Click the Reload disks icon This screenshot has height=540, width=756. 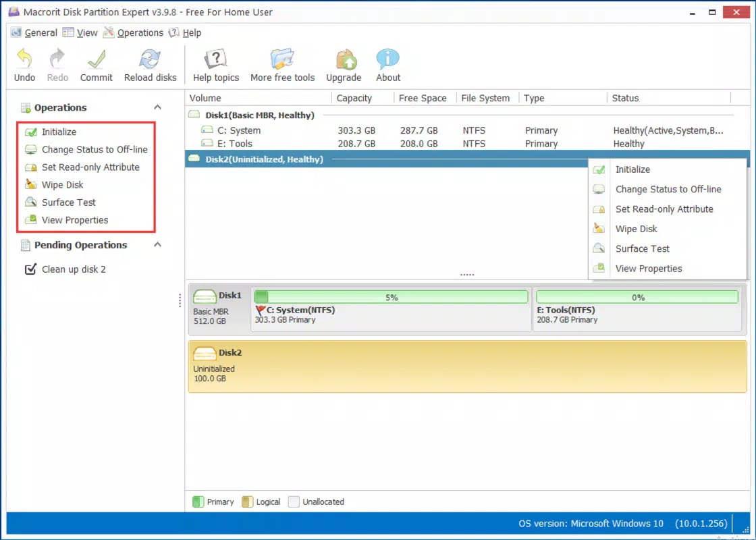pos(150,59)
